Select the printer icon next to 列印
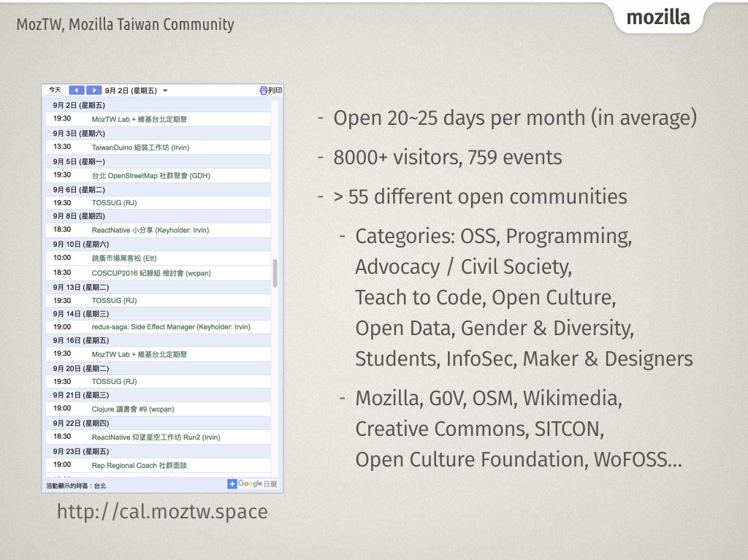Viewport: 748px width, 560px height. click(x=262, y=90)
